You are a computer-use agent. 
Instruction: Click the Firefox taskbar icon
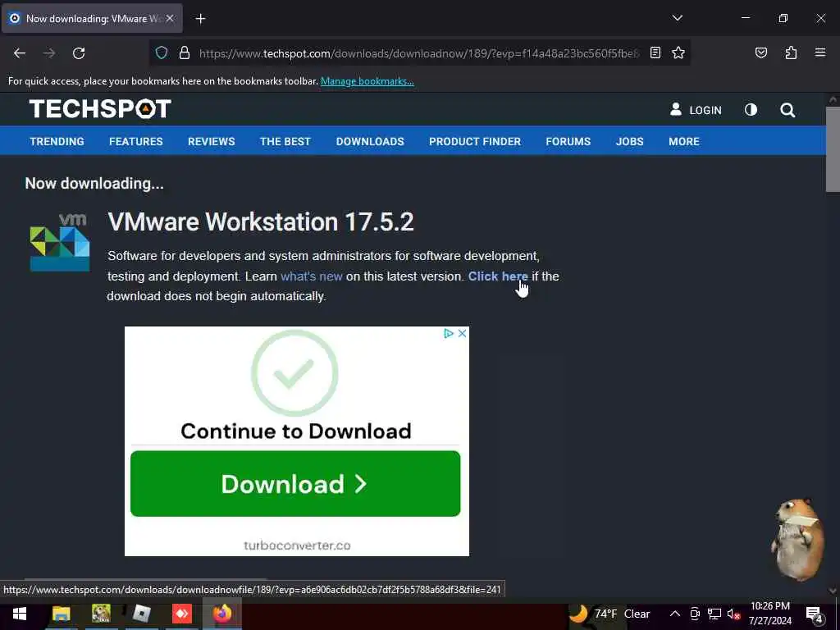tap(221, 614)
